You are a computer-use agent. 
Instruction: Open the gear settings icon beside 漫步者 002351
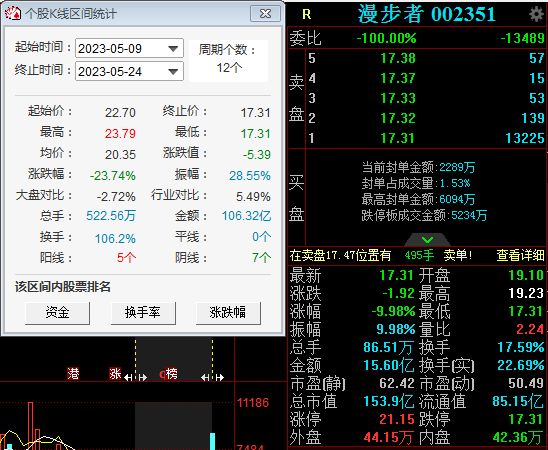(536, 14)
